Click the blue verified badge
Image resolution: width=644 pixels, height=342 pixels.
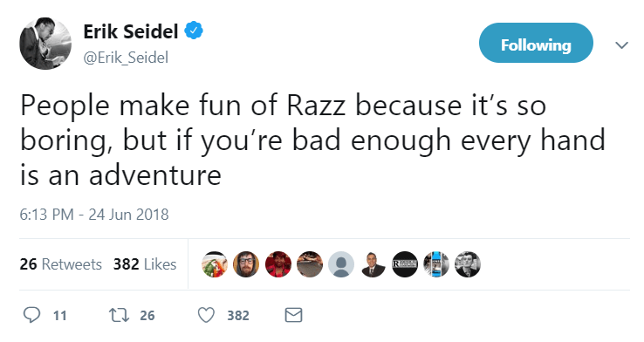(x=194, y=31)
